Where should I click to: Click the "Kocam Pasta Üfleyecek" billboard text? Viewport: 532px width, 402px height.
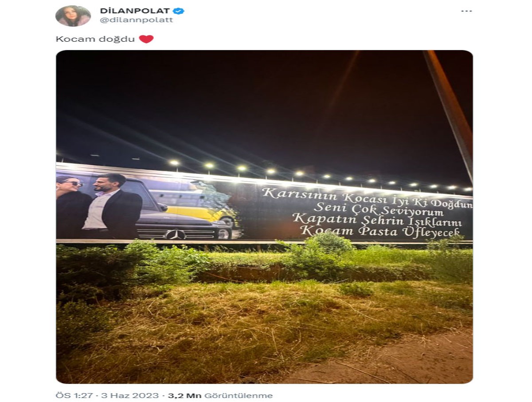(380, 231)
